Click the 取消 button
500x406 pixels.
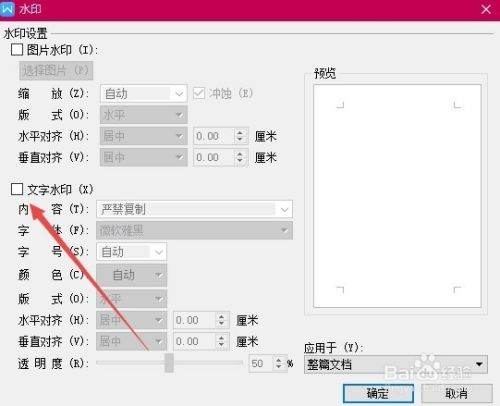click(x=457, y=394)
